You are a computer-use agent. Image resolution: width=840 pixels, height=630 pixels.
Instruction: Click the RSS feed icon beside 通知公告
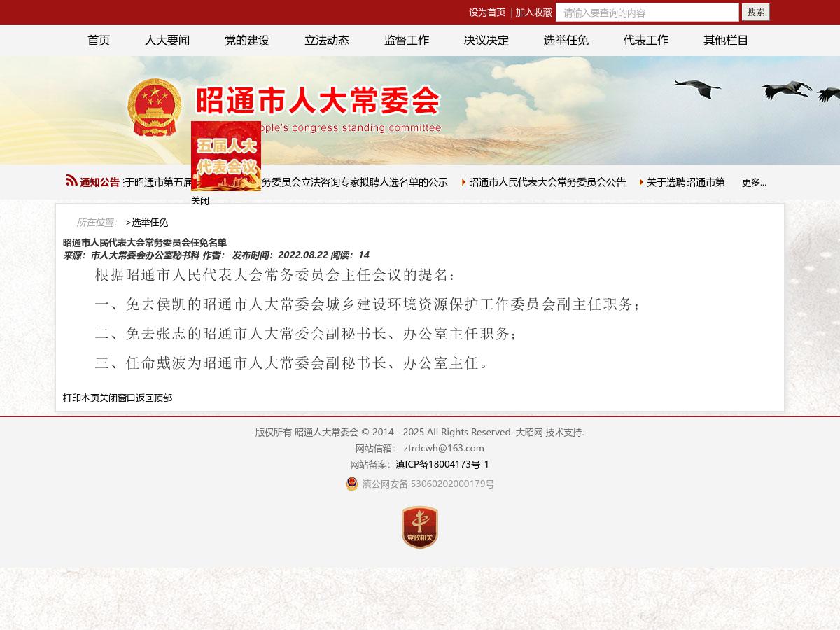click(x=71, y=180)
